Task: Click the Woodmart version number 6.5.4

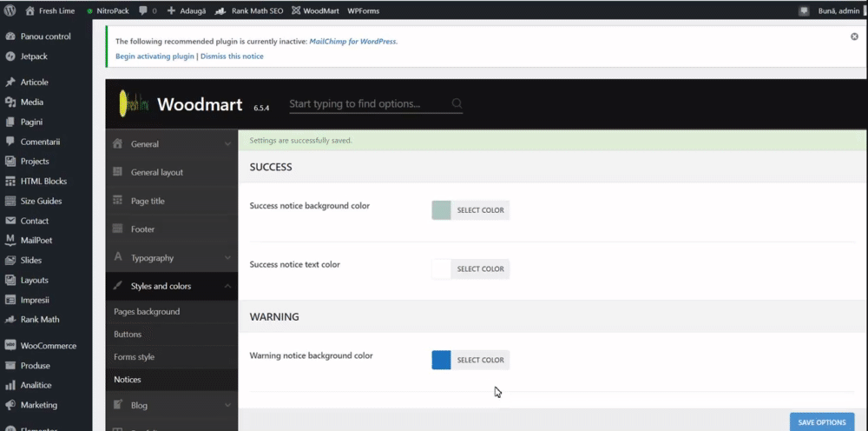Action: 261,109
